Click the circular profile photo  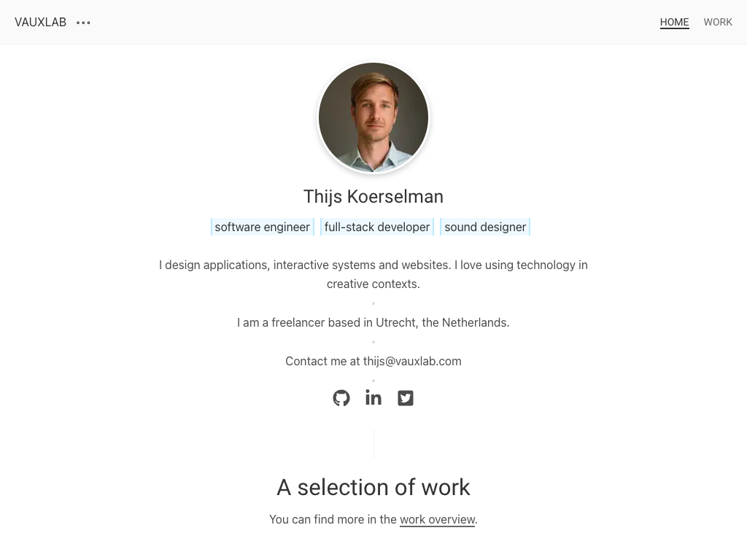pyautogui.click(x=373, y=117)
